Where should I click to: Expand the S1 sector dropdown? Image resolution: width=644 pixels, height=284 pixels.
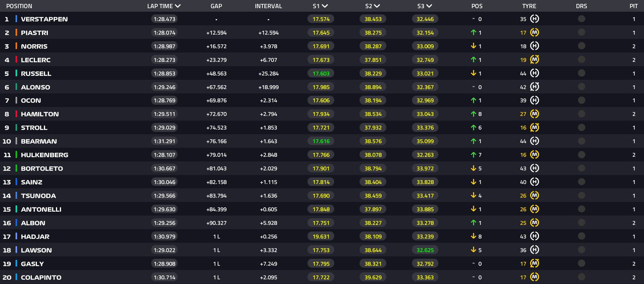point(325,6)
